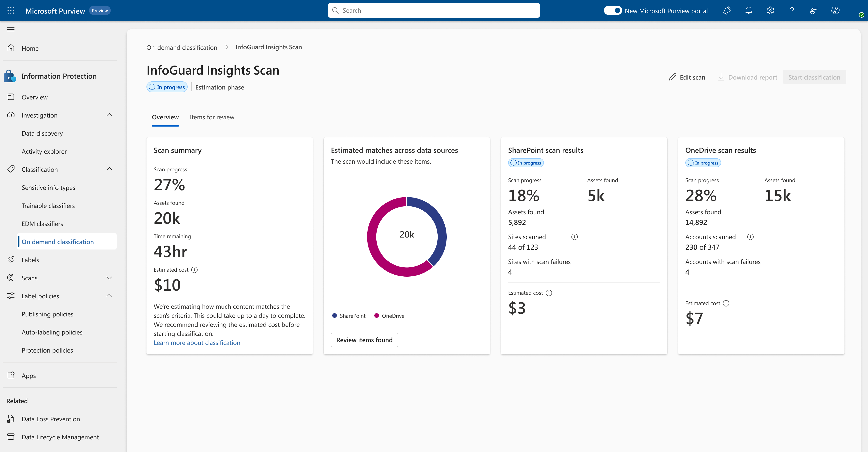This screenshot has height=452, width=868.
Task: Switch to the Overview tab
Action: (165, 117)
